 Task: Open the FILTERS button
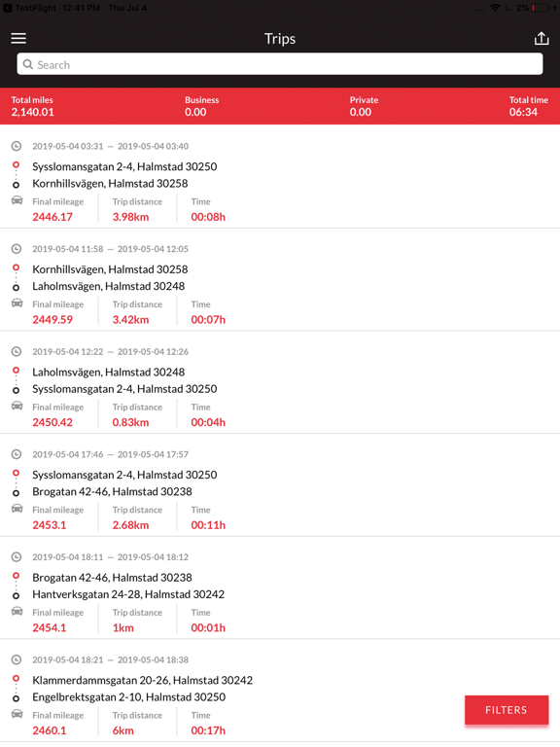point(507,710)
